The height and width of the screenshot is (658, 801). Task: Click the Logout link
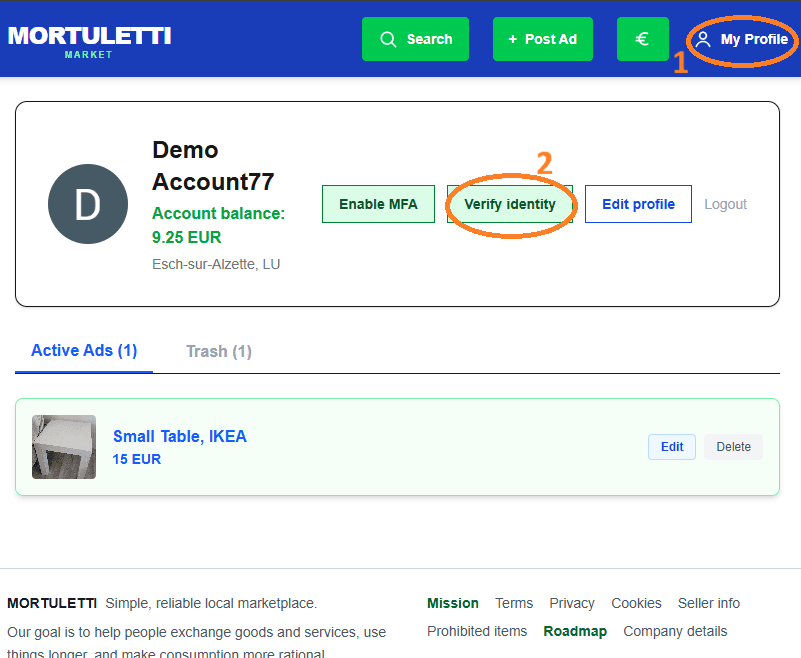pos(725,204)
